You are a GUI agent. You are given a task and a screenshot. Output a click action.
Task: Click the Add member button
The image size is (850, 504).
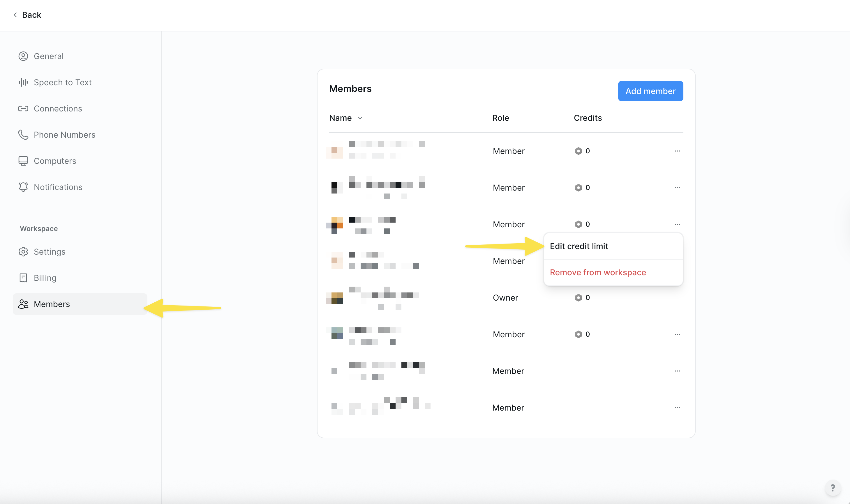tap(650, 91)
